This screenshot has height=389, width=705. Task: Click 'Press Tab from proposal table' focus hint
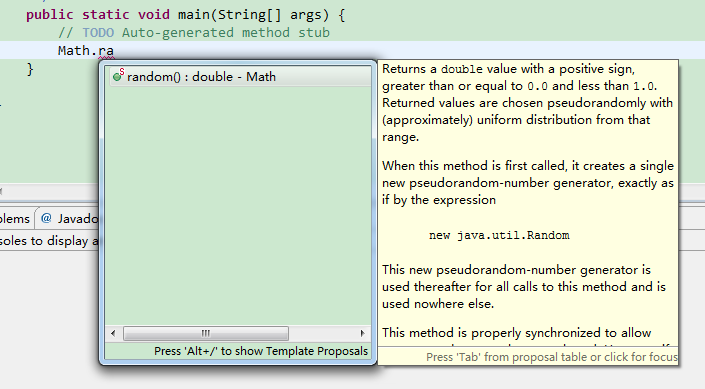pyautogui.click(x=552, y=357)
